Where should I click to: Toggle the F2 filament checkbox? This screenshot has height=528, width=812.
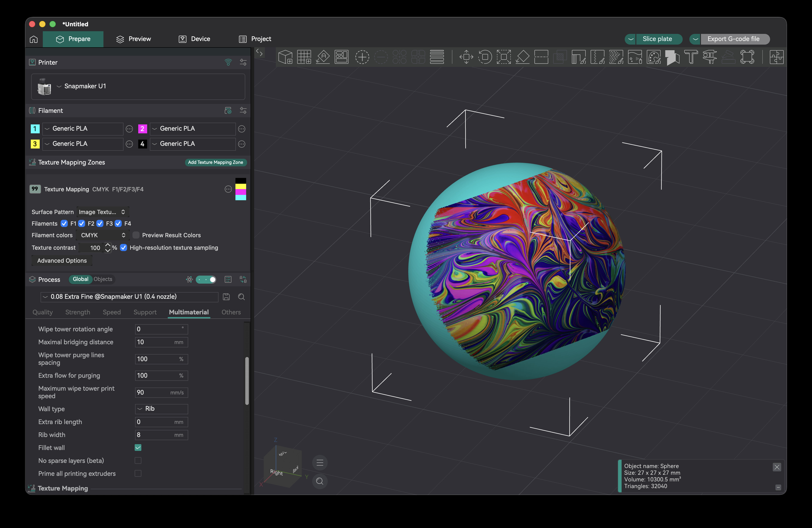[82, 224]
